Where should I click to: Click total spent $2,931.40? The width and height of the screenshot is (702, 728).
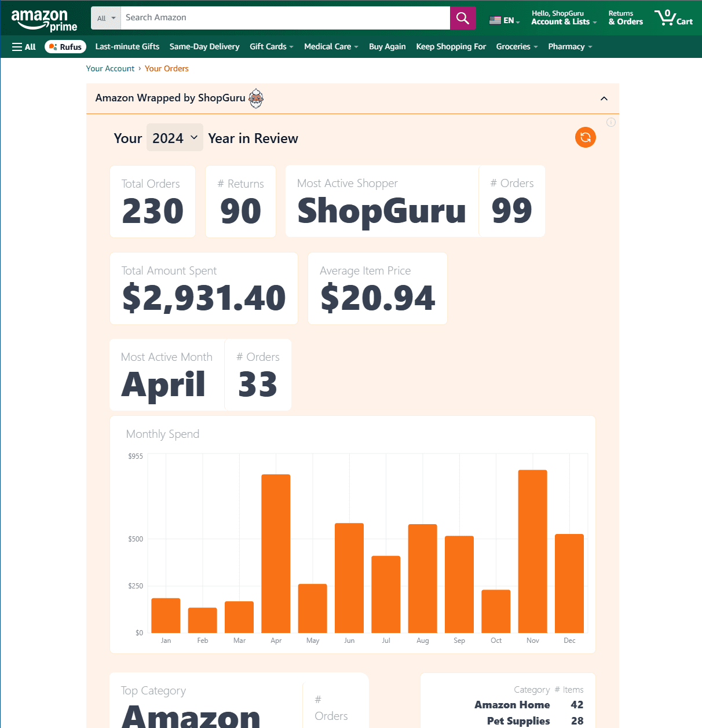point(204,298)
